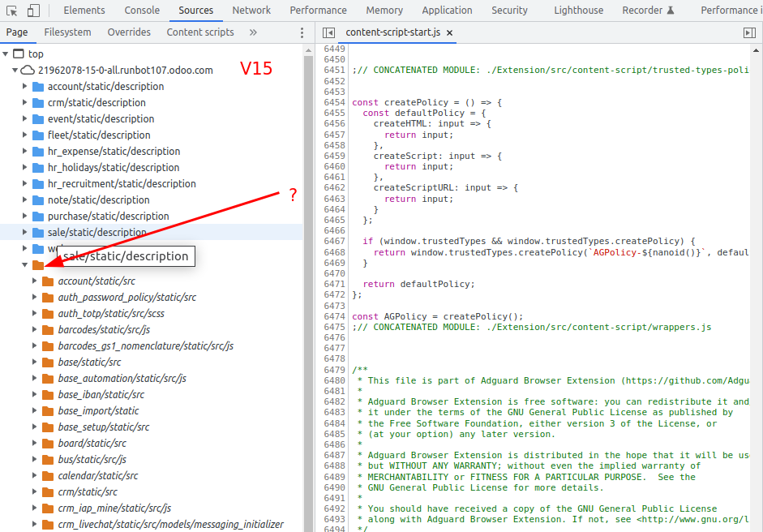Select the hr_expense/static/description folder
Image resolution: width=763 pixels, height=532 pixels.
(x=114, y=152)
